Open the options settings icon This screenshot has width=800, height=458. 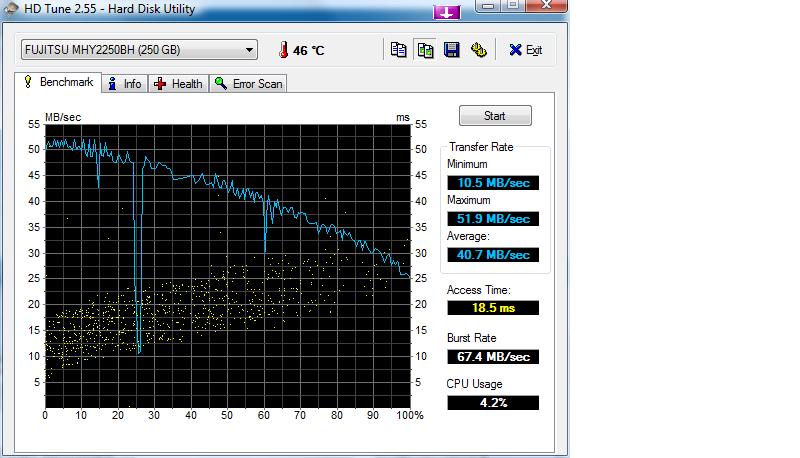pyautogui.click(x=479, y=50)
